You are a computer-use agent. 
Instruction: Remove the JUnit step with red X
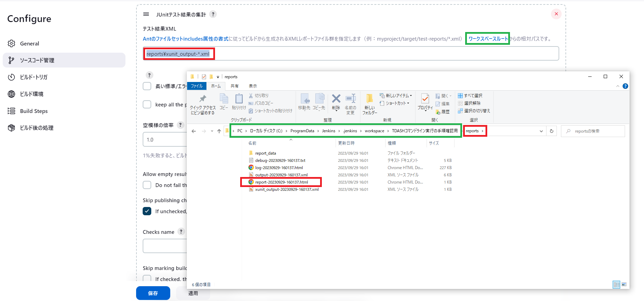coord(556,14)
